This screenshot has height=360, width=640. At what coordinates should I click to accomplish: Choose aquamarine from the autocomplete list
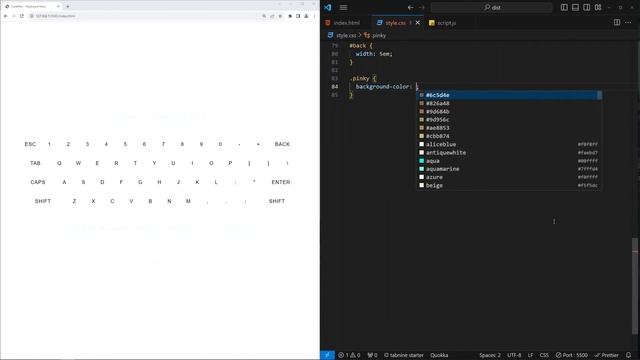coord(509,169)
